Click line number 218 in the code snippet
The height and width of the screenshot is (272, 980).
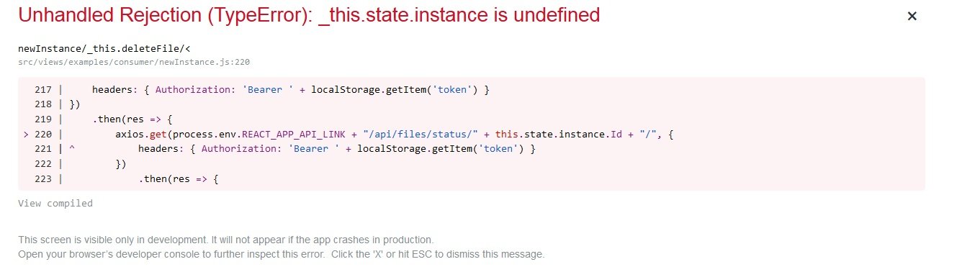(44, 104)
